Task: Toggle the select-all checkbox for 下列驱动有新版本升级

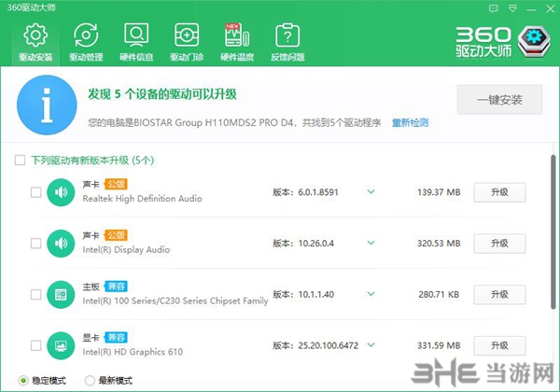Action: click(20, 160)
